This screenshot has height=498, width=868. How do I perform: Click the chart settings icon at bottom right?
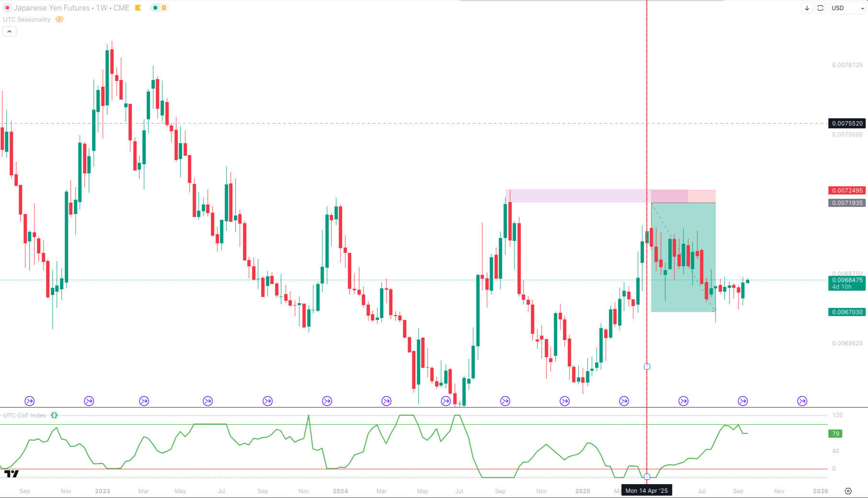click(x=848, y=491)
